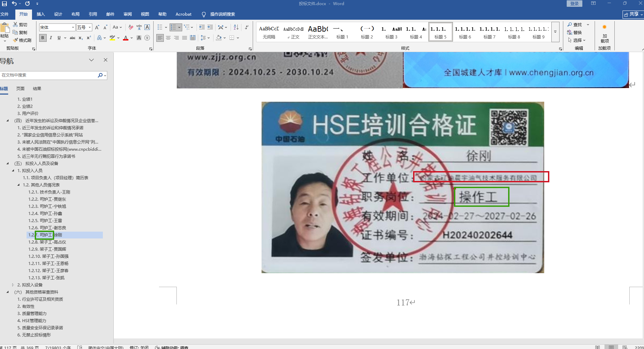Toggle align left paragraph button

tap(160, 38)
